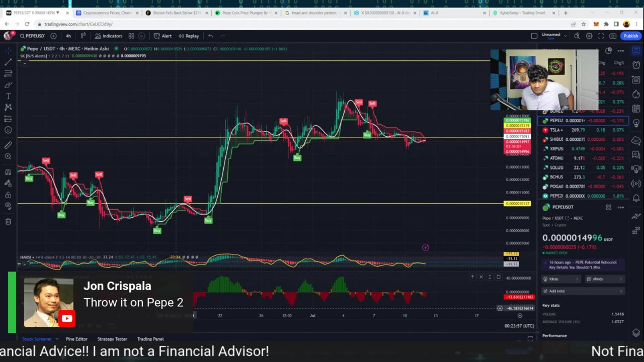The height and width of the screenshot is (362, 644).
Task: Open the candle chart style selector
Action: coord(83,36)
